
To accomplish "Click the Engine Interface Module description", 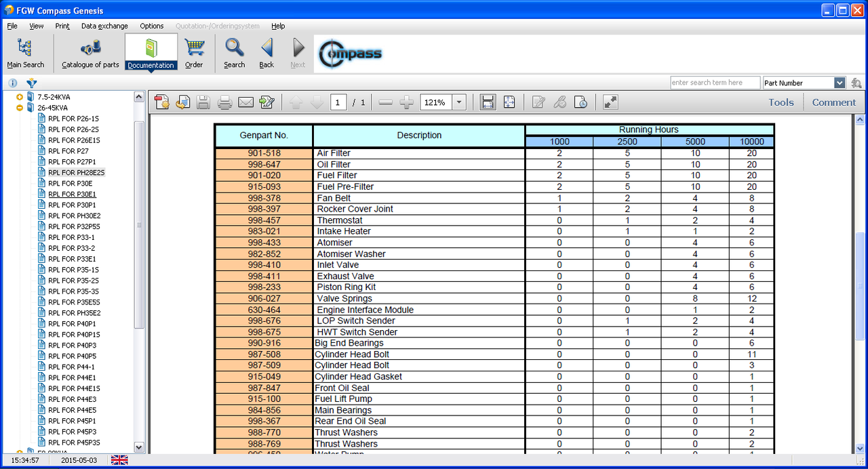I will click(x=365, y=310).
